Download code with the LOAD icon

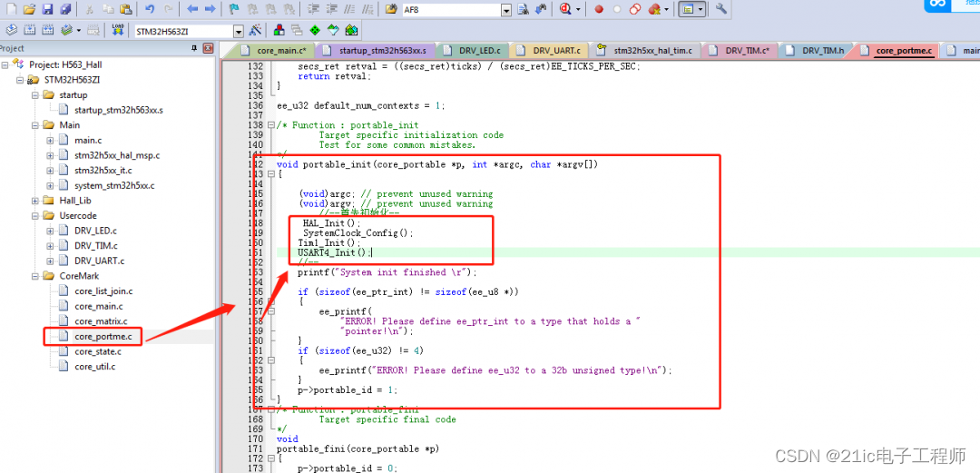117,30
